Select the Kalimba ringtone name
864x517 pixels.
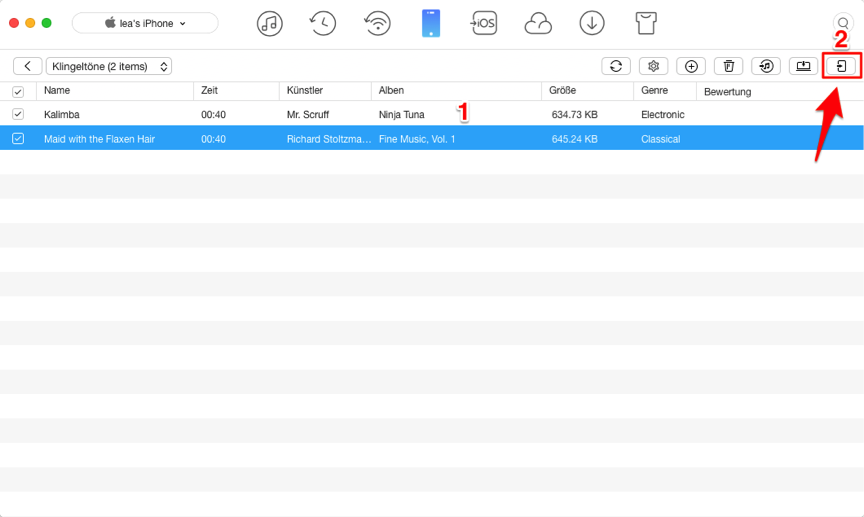[x=62, y=115]
